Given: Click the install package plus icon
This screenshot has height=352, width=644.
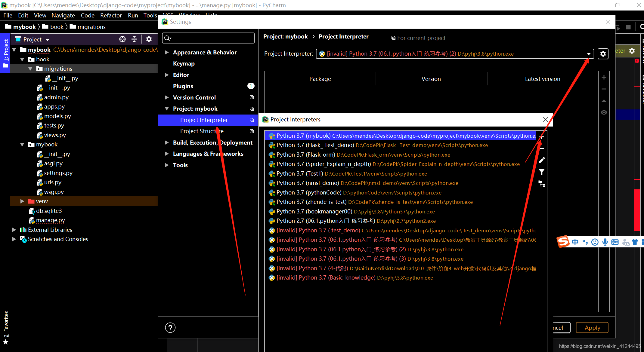Looking at the screenshot, I should (x=604, y=78).
